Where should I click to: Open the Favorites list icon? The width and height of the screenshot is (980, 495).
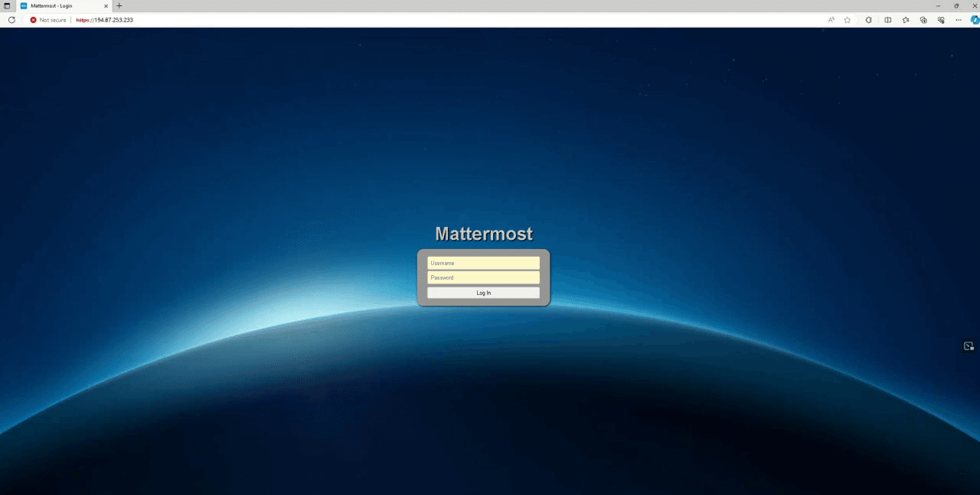[x=906, y=20]
